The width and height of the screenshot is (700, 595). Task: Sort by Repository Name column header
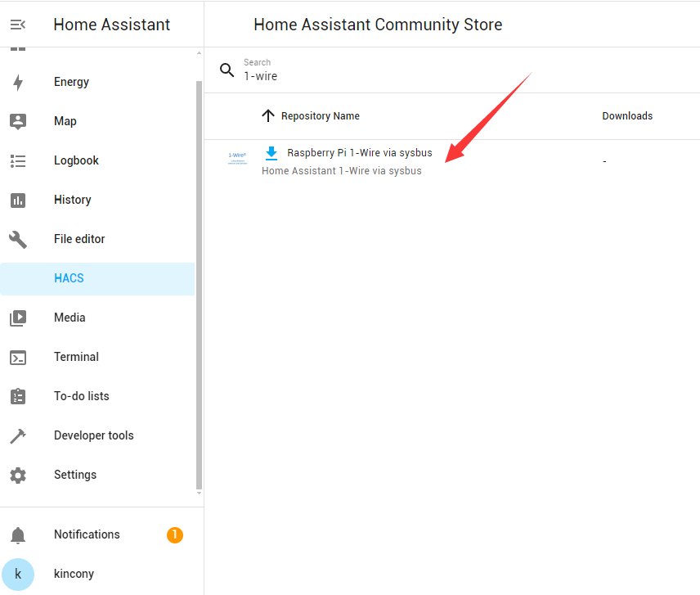pos(320,116)
